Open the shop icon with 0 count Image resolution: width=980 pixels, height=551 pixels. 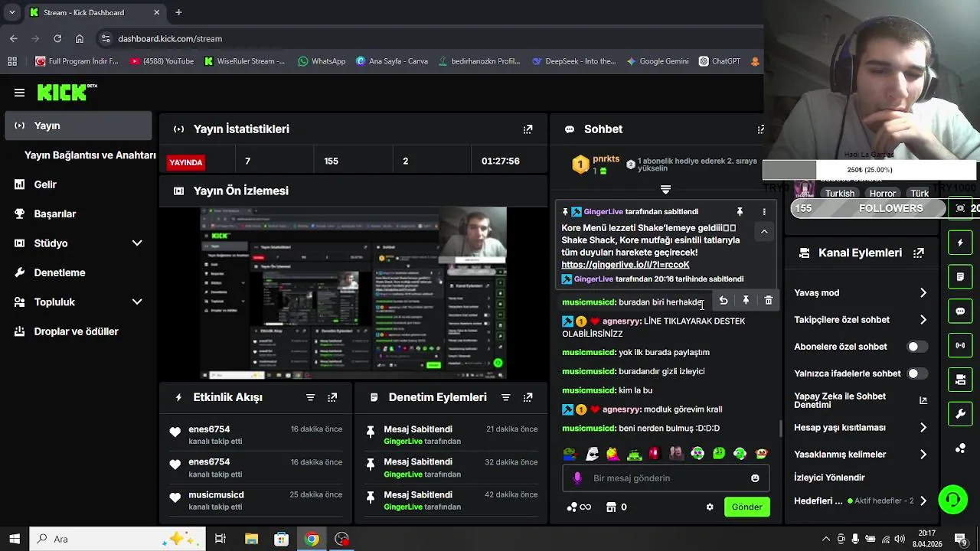pyautogui.click(x=616, y=507)
